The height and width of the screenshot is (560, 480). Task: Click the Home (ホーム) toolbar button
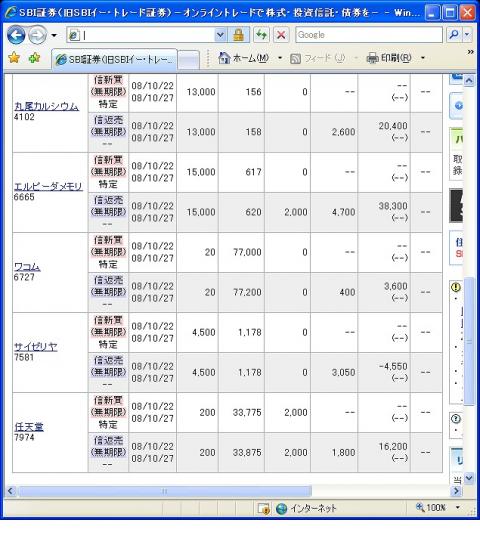244,58
